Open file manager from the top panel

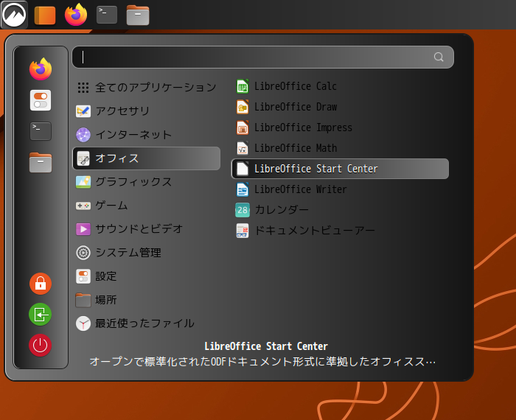click(x=138, y=15)
